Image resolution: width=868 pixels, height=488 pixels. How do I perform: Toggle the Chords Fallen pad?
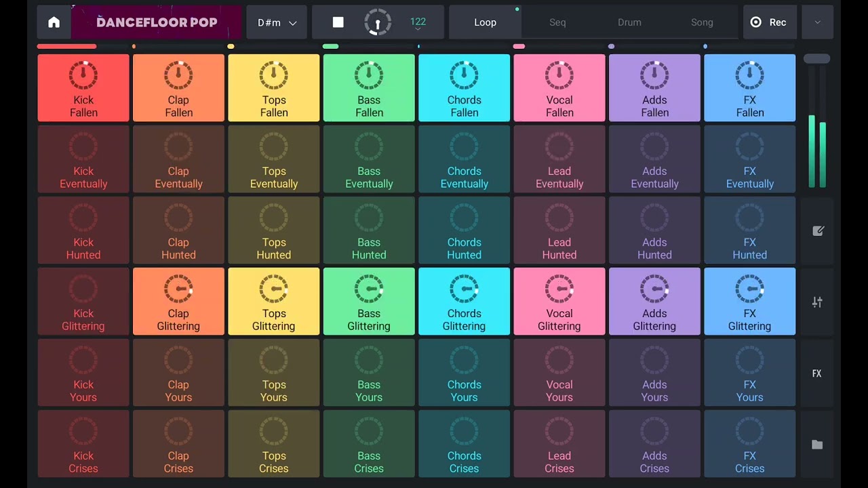pyautogui.click(x=465, y=88)
